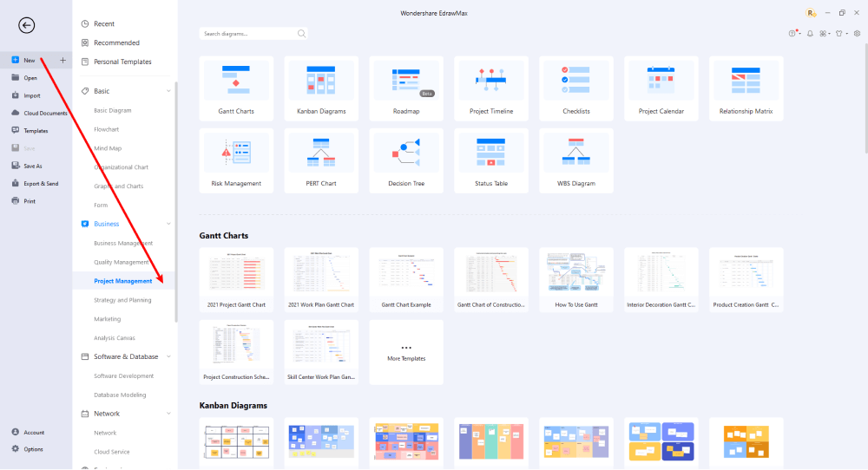Choose the Checklists diagram type
Viewport: 868px width, 470px height.
point(576,88)
